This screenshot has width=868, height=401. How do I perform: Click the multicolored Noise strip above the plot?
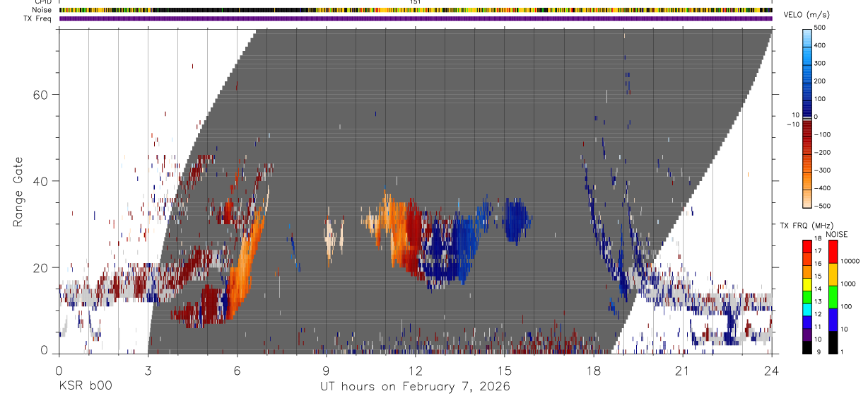416,10
